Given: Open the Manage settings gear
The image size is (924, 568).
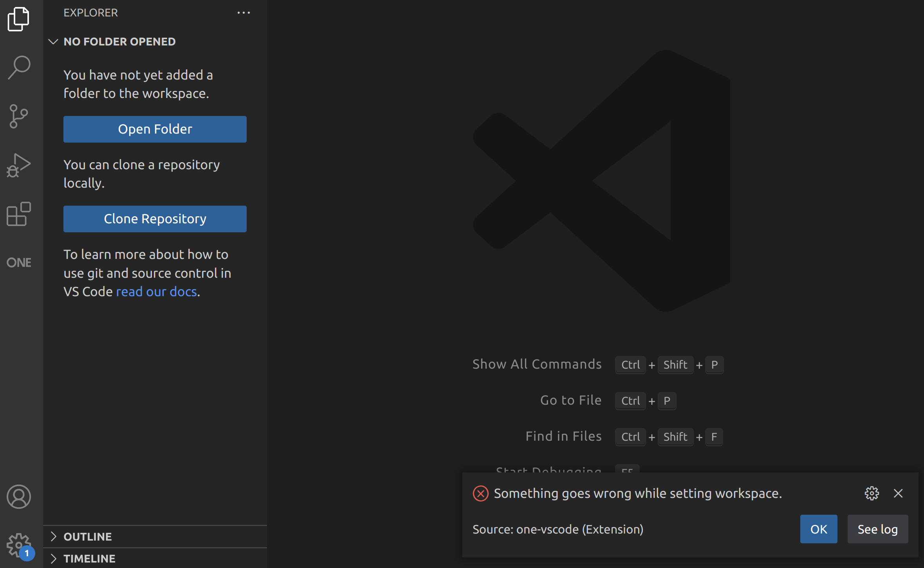Looking at the screenshot, I should tap(18, 544).
